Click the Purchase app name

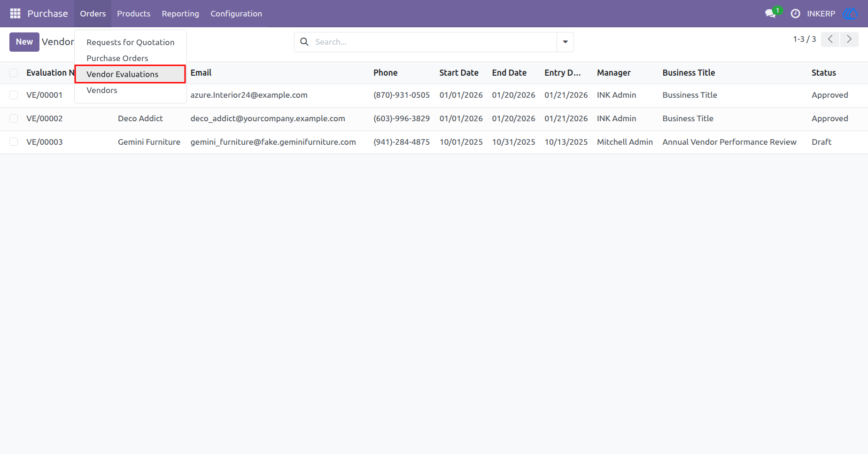[47, 14]
